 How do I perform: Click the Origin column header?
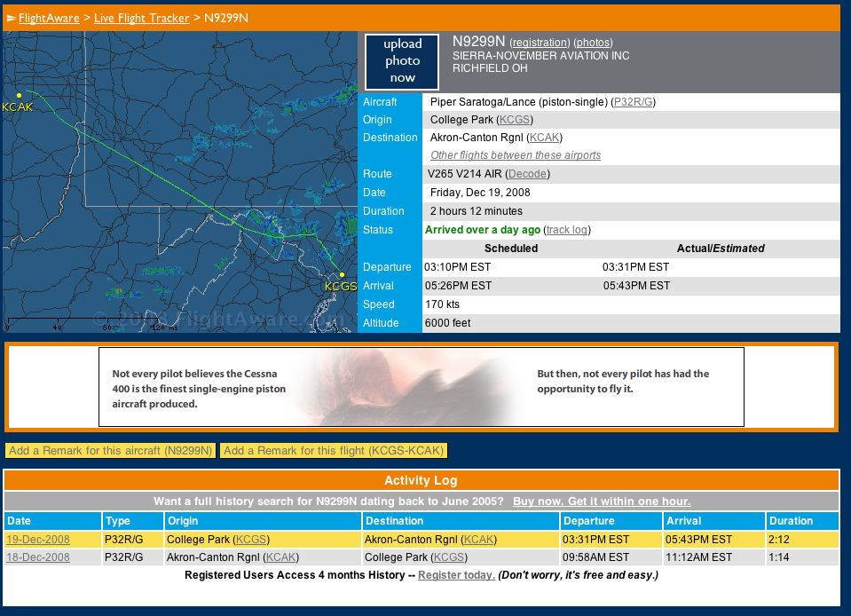coord(263,521)
